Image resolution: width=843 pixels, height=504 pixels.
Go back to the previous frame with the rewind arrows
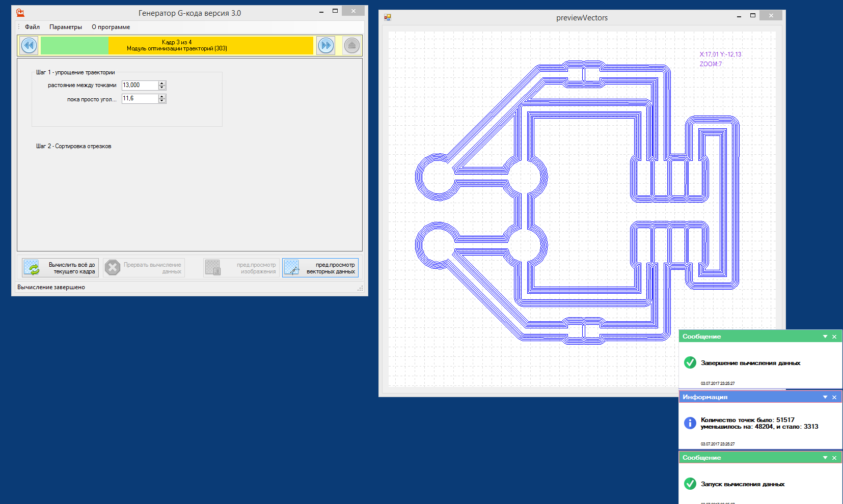[29, 45]
